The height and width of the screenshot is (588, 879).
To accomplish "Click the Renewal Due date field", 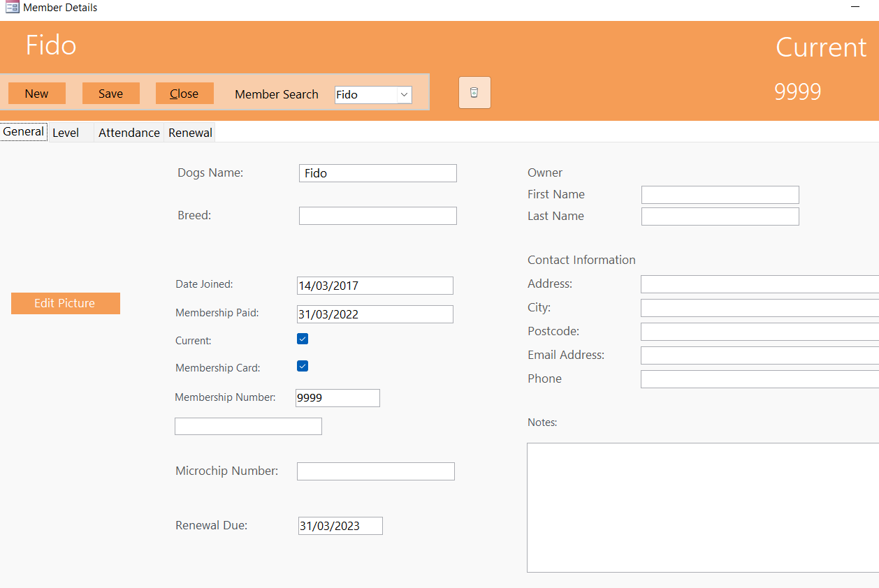I will (340, 526).
